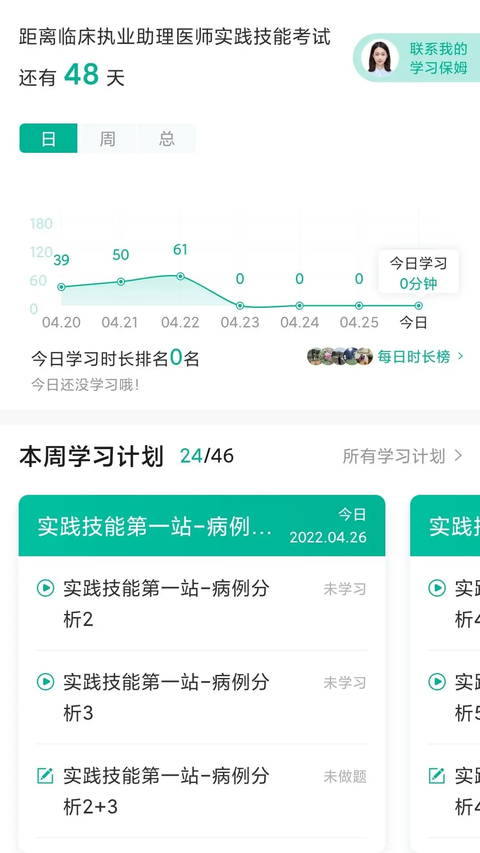Switch to the 日 tab
Image resolution: width=480 pixels, height=853 pixels.
click(48, 138)
